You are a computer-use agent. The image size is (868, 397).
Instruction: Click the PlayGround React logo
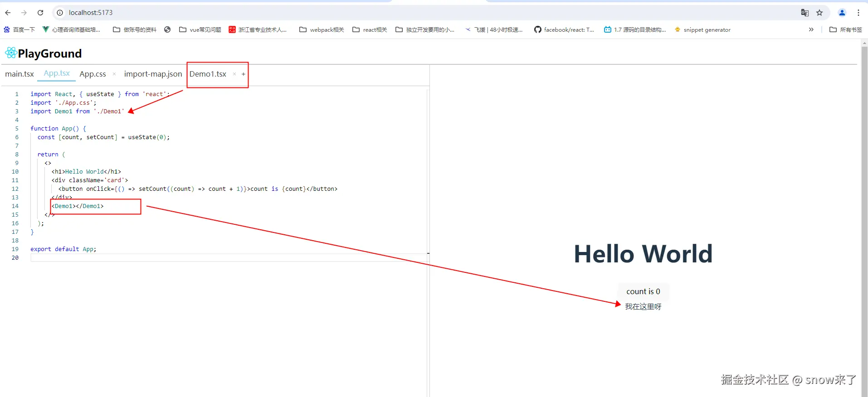click(11, 53)
